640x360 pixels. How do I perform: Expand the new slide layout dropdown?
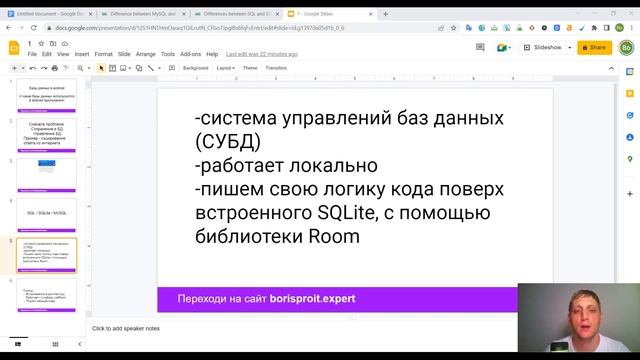[23, 68]
